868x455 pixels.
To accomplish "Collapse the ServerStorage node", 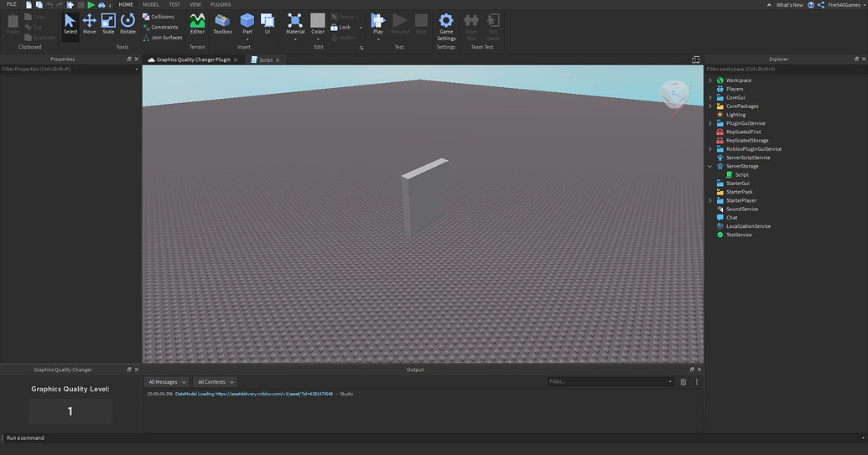I will (x=710, y=167).
